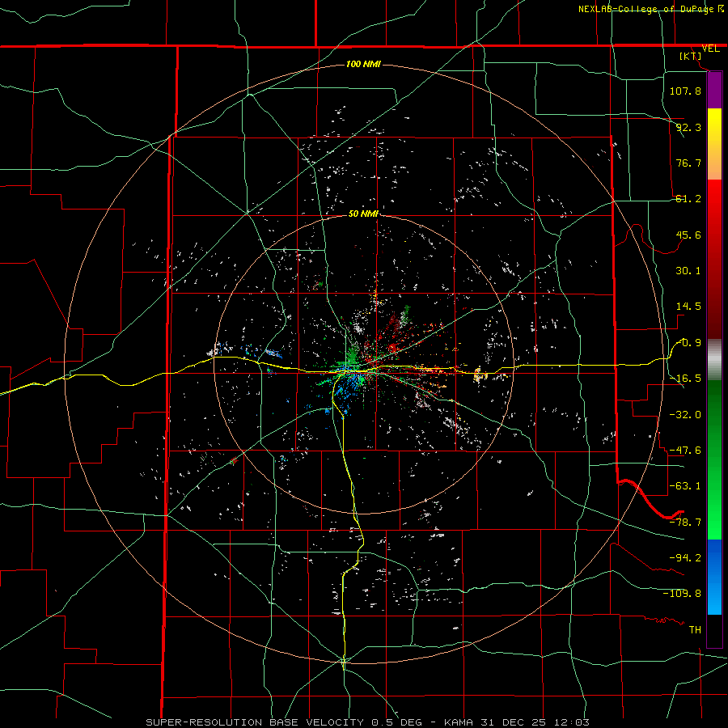Image resolution: width=728 pixels, height=728 pixels.
Task: Pick the yellow segment of the color bar
Action: pos(714,128)
